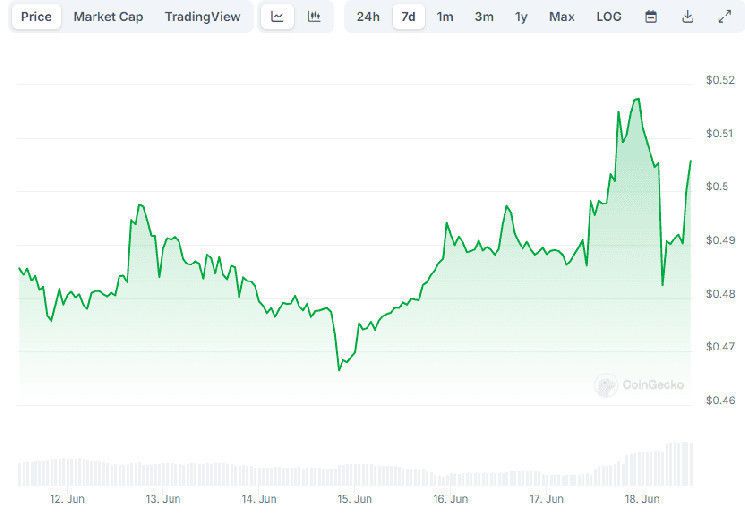Select the Price tab
Viewport: 745px width, 521px height.
(36, 17)
